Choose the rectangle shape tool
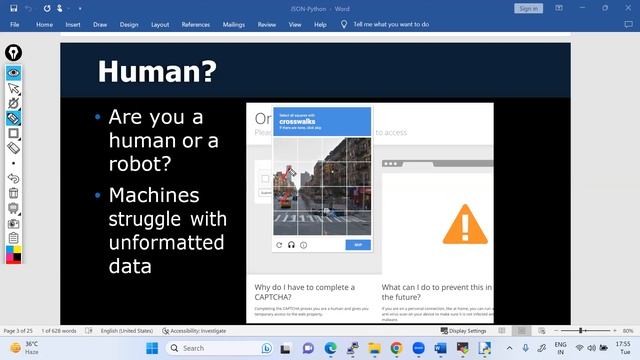Screen dimensions: 640x360 [x=13, y=133]
